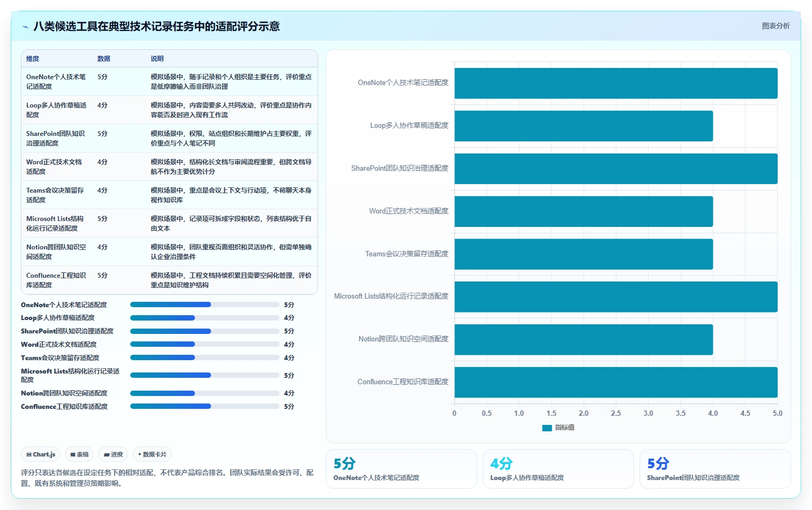The width and height of the screenshot is (812, 510).
Task: Click the Notion跨团队知识空间适配度 chart bar
Action: pyautogui.click(x=584, y=339)
